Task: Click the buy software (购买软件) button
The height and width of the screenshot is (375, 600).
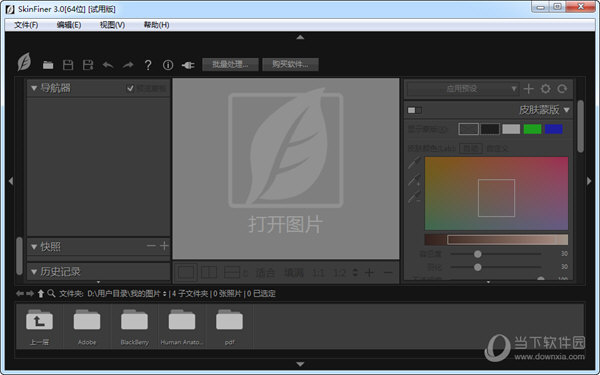Action: point(290,64)
